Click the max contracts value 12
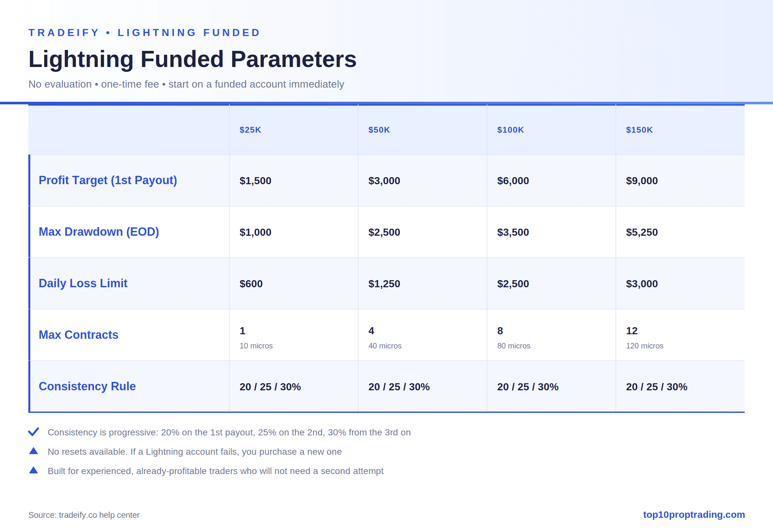 [632, 331]
